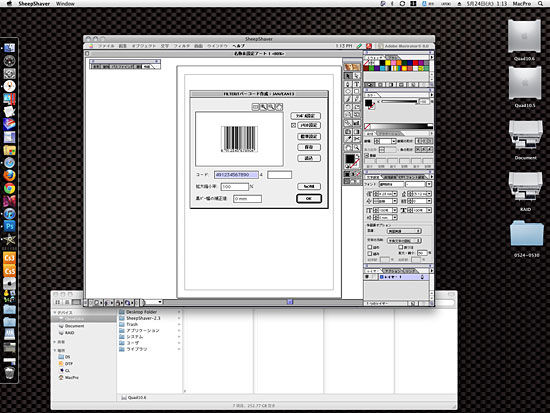Toggle the right checkbox in composition options
The image size is (550, 413).
tap(401, 247)
